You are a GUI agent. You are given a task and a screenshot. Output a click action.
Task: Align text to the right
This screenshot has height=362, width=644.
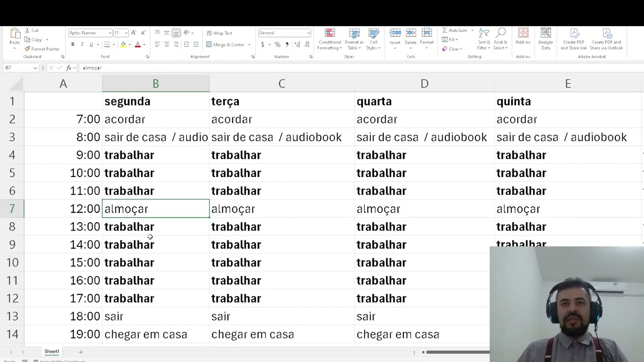click(x=176, y=45)
